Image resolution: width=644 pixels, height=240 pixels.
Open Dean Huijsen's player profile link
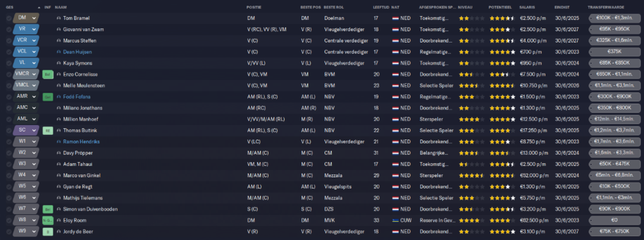tap(77, 52)
